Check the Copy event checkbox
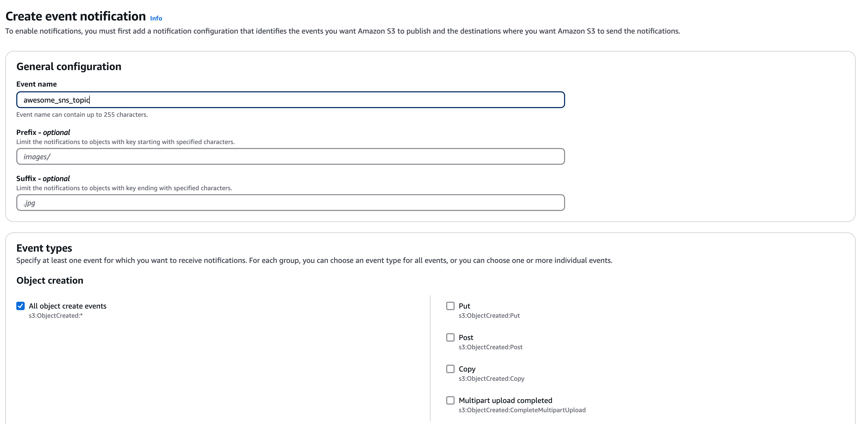The image size is (868, 424). (450, 369)
